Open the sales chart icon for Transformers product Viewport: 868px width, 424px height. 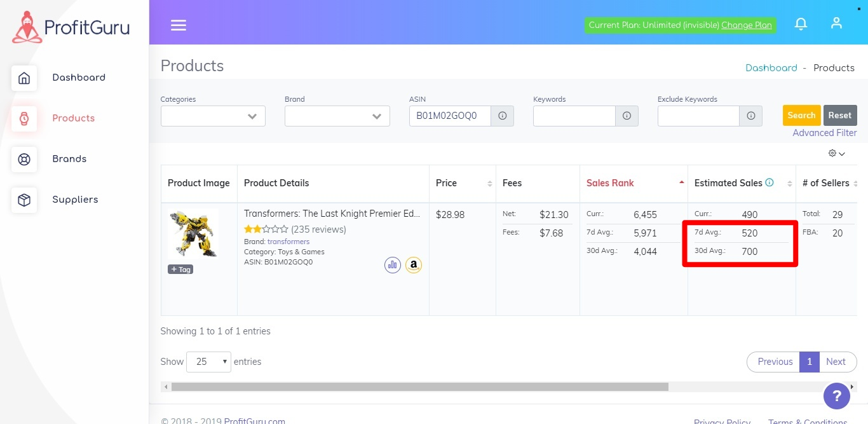pos(393,264)
